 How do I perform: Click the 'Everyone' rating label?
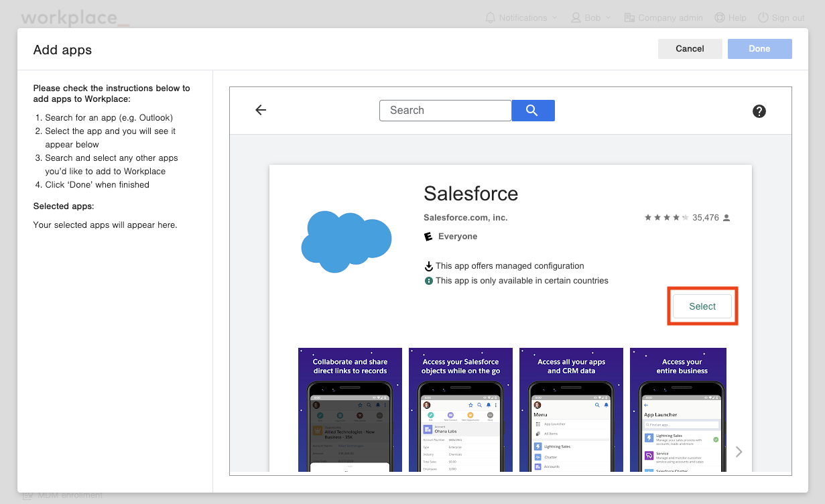tap(458, 237)
